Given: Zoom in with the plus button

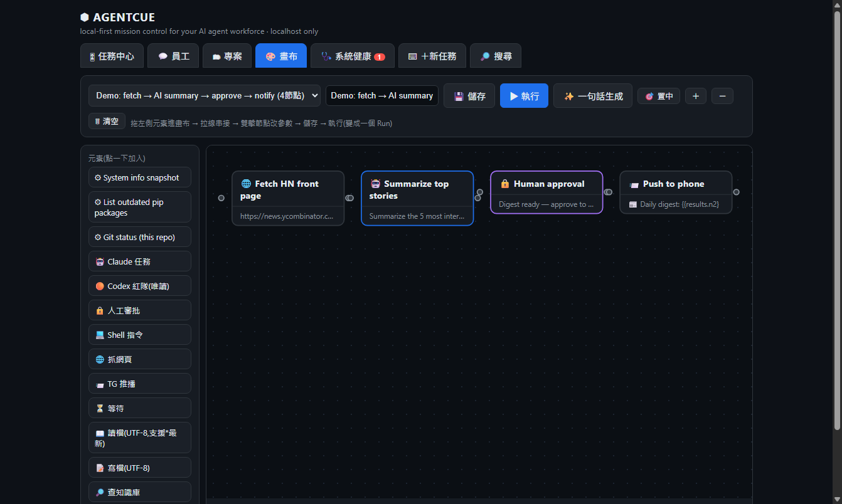Looking at the screenshot, I should point(696,96).
